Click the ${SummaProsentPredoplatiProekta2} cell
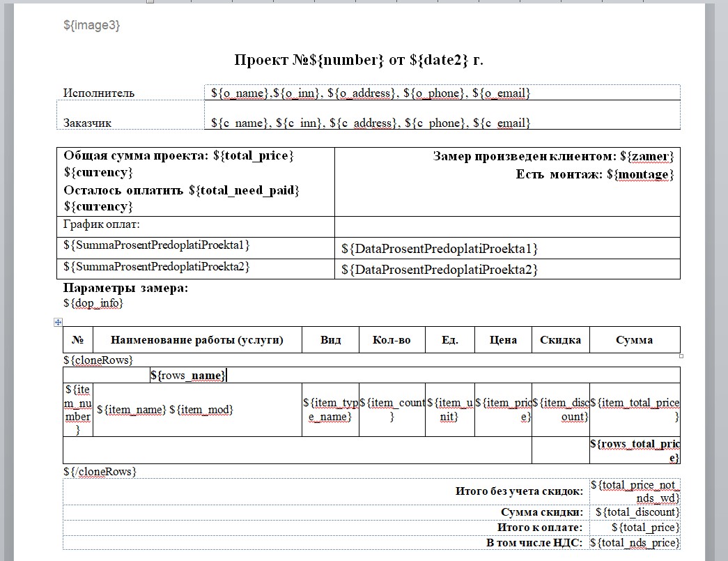The image size is (728, 561). (x=156, y=267)
